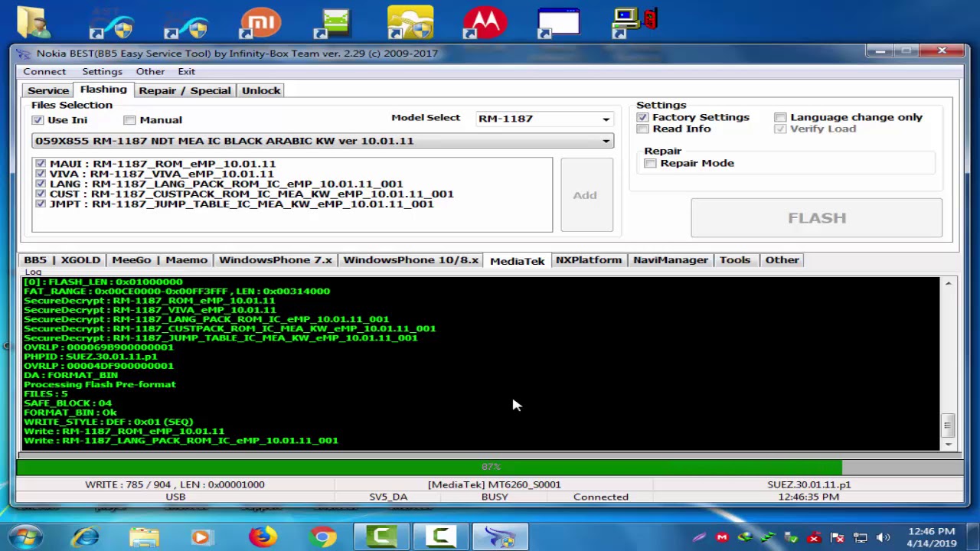Open the Motorola desktop shortcut
Image resolution: width=980 pixels, height=551 pixels.
click(x=485, y=21)
